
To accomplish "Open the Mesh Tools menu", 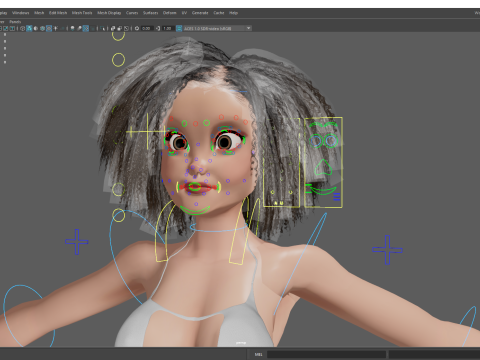I will tap(82, 13).
